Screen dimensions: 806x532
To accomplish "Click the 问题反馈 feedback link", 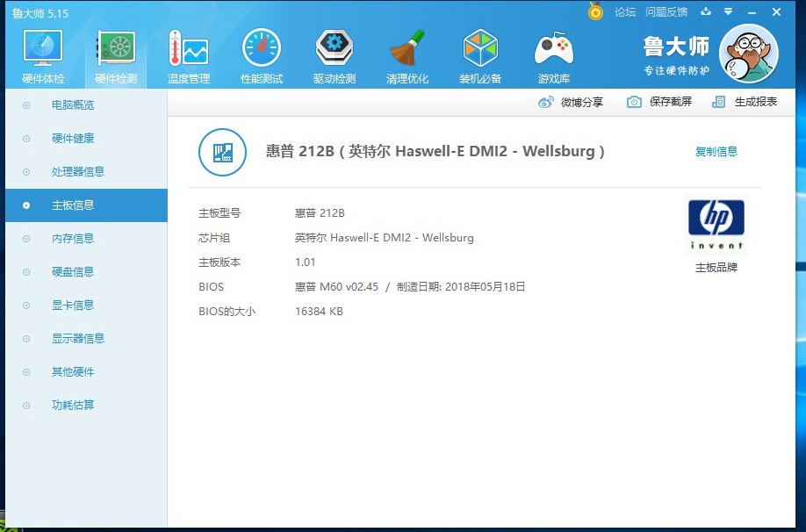I will tap(666, 11).
